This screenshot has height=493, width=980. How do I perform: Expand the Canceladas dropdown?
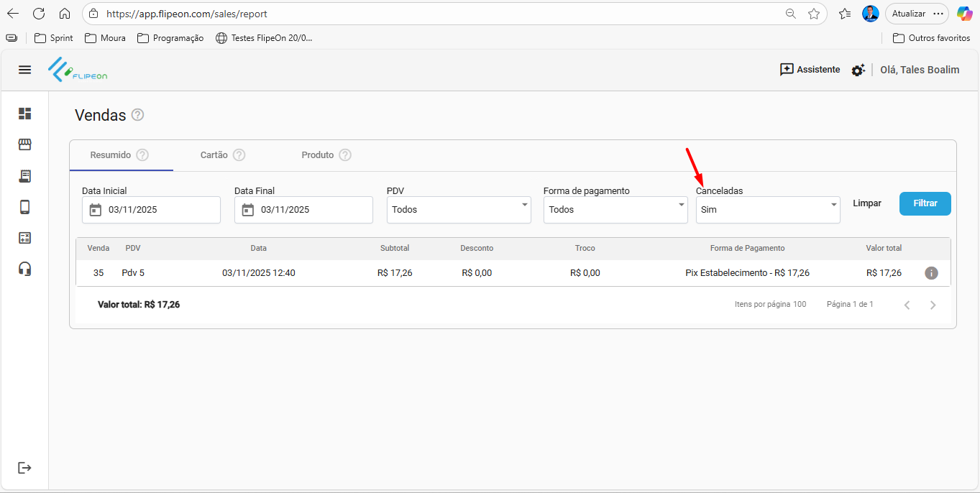pos(768,210)
